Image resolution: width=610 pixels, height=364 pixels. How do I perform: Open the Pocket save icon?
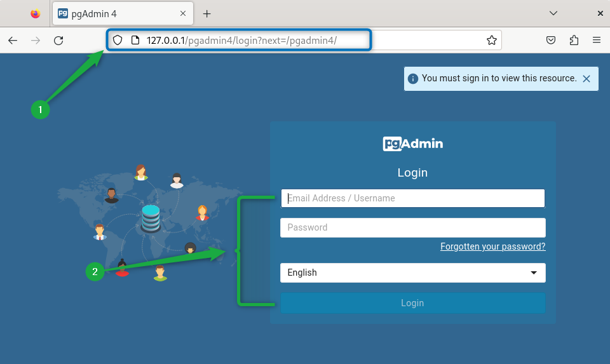coord(552,41)
